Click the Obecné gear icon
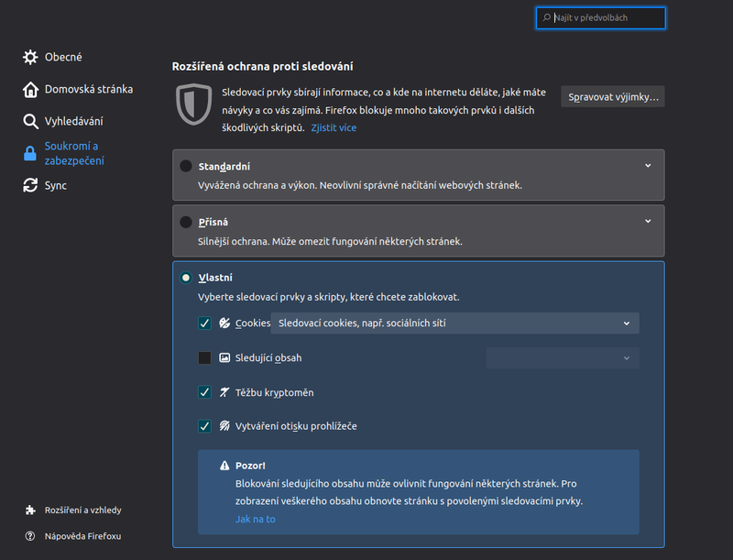733x560 pixels. point(30,57)
